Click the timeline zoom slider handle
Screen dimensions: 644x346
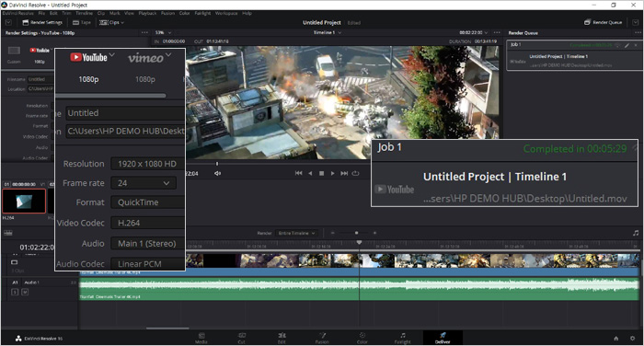(x=357, y=233)
